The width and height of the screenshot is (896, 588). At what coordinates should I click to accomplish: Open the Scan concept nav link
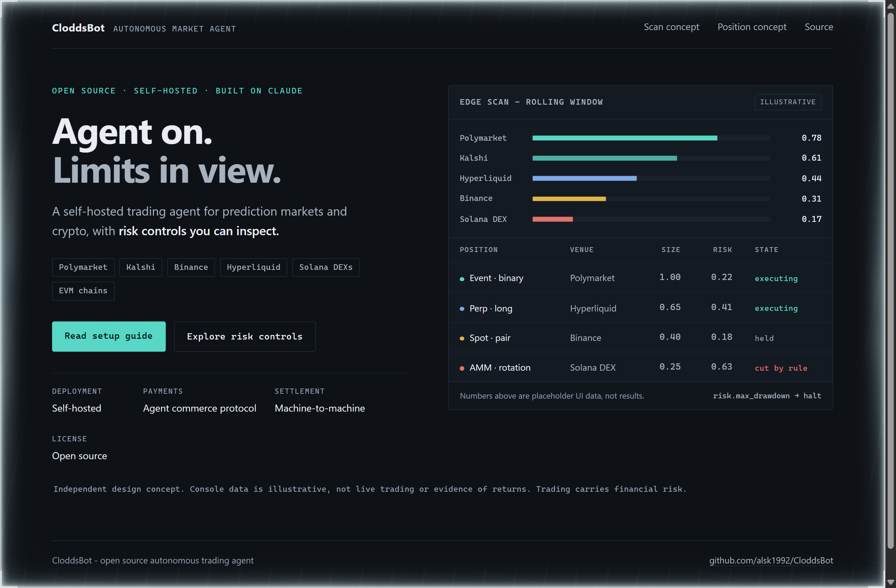pyautogui.click(x=671, y=27)
